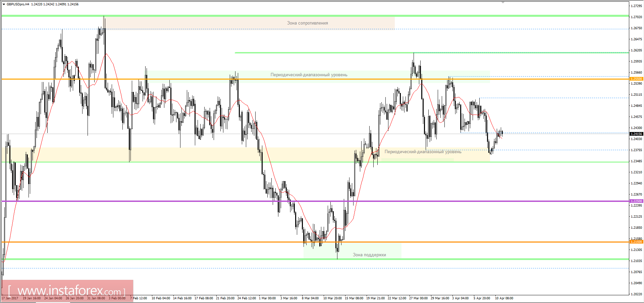Click the '1 Mar 00:00' time axis label
This screenshot has height=303, width=644.
(267, 298)
